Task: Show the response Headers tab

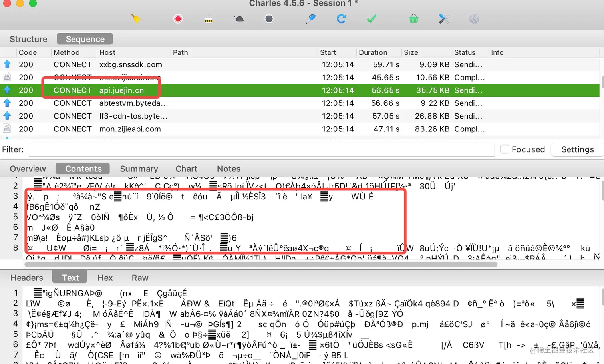Action: [27, 278]
